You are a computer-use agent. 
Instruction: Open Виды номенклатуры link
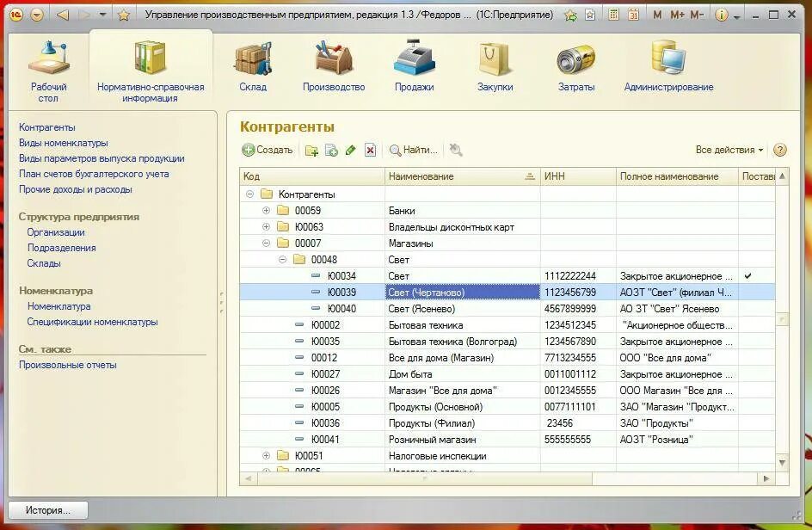pyautogui.click(x=63, y=143)
